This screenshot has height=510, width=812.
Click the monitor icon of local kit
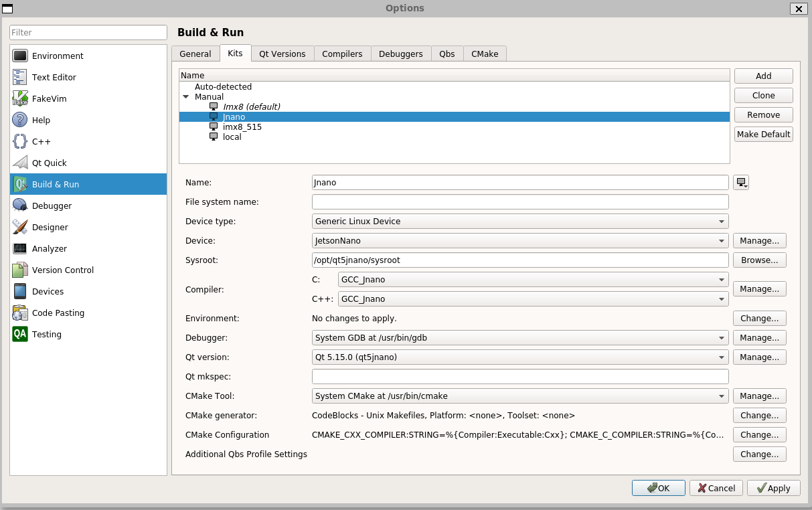[x=214, y=137]
